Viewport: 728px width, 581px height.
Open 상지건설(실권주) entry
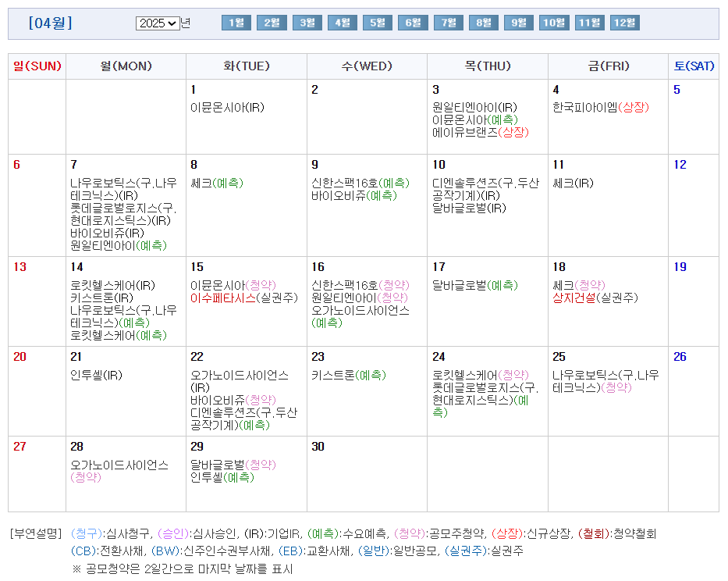[x=595, y=298]
